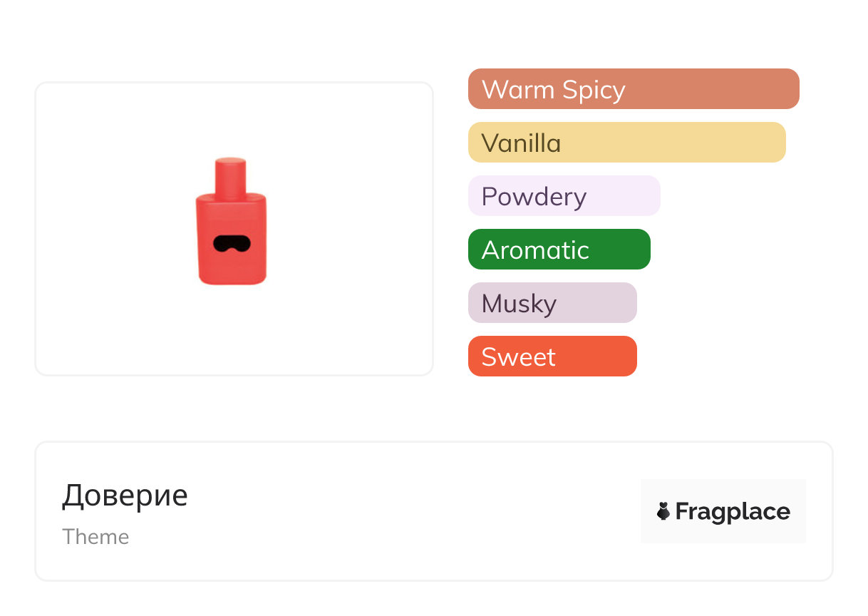Click the Fragplace bottle logo icon
This screenshot has height=616, width=868.
tap(663, 511)
